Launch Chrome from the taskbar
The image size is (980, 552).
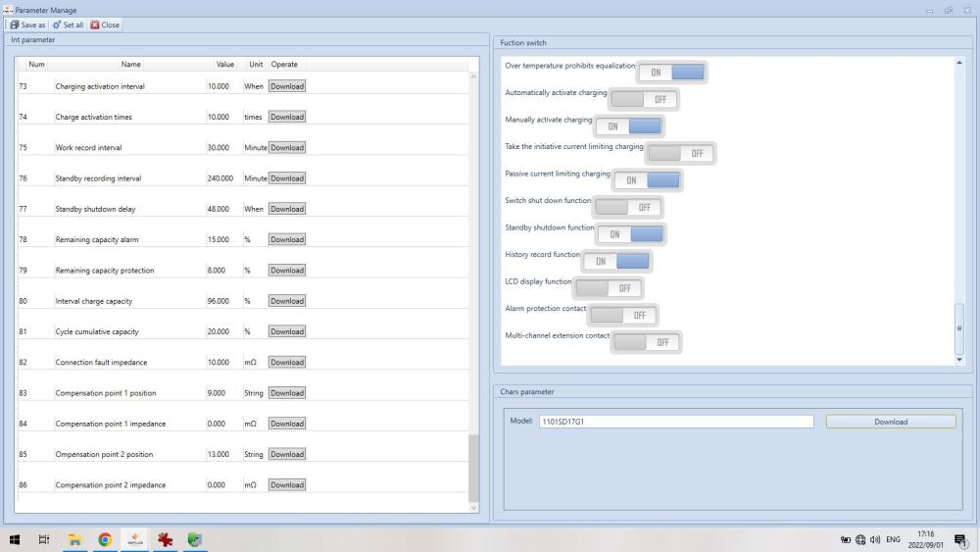[x=105, y=539]
